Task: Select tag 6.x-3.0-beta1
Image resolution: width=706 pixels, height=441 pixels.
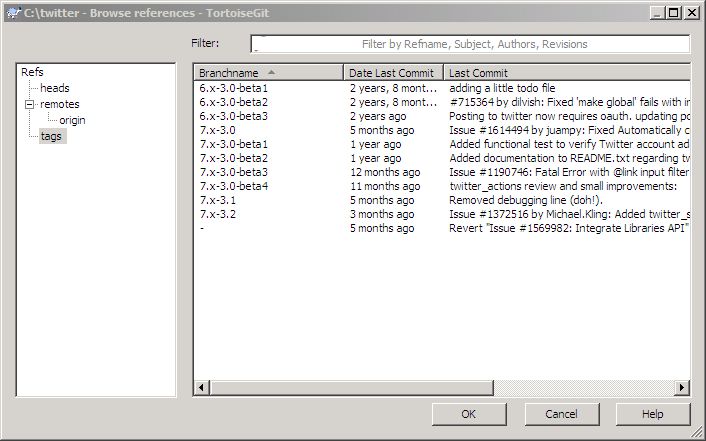Action: [233, 88]
